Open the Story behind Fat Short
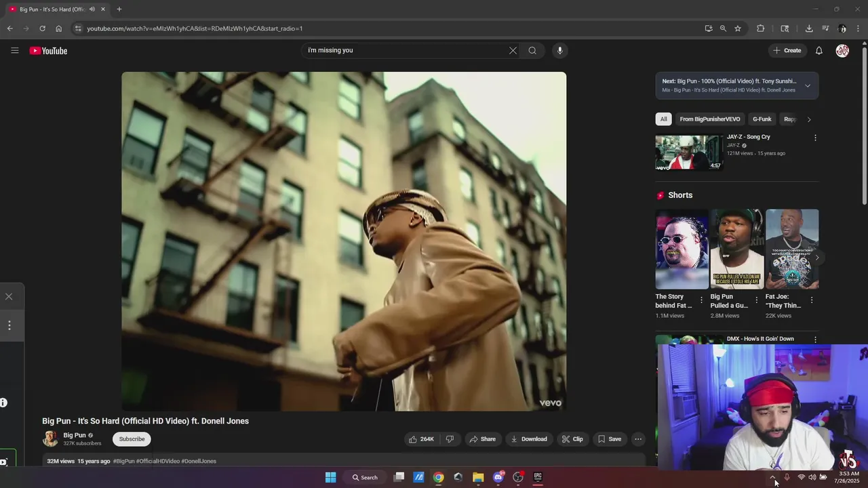This screenshot has height=488, width=868. [x=682, y=249]
